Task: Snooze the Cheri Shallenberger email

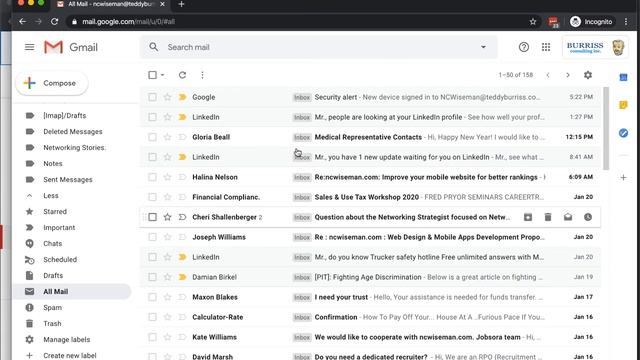Action: (x=588, y=217)
